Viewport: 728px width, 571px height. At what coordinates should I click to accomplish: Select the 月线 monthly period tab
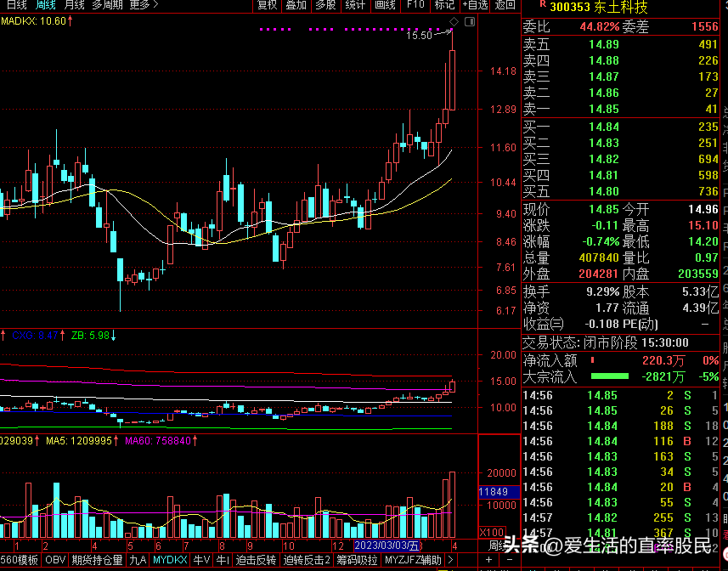pyautogui.click(x=74, y=5)
